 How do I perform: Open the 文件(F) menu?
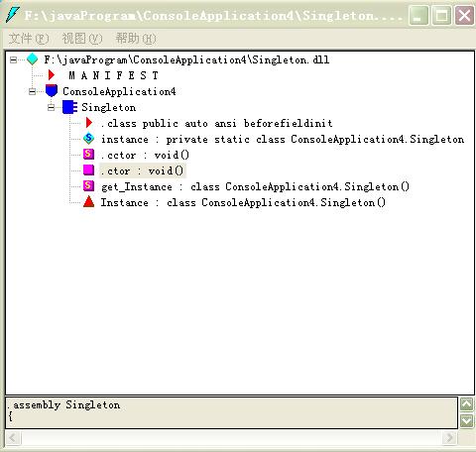pos(29,39)
